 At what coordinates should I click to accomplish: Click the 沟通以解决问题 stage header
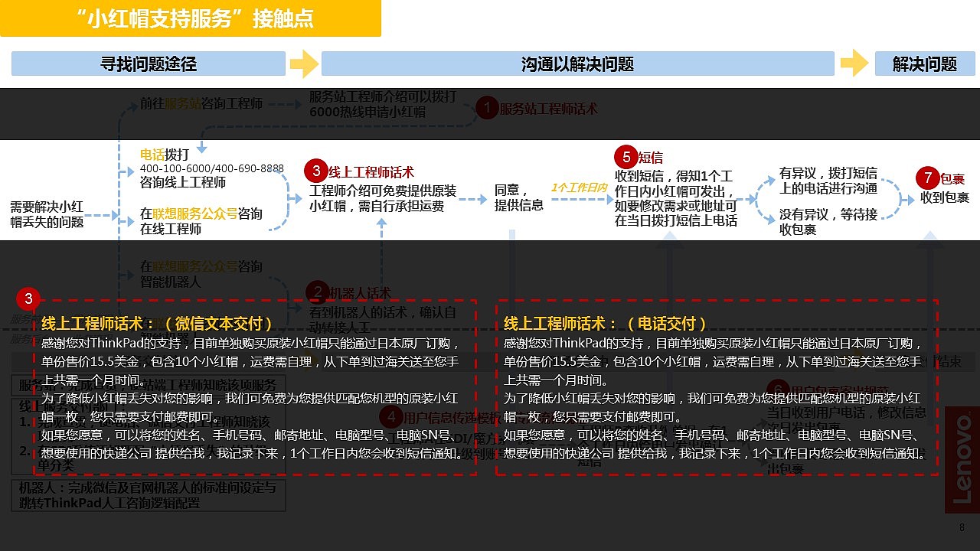(x=577, y=64)
